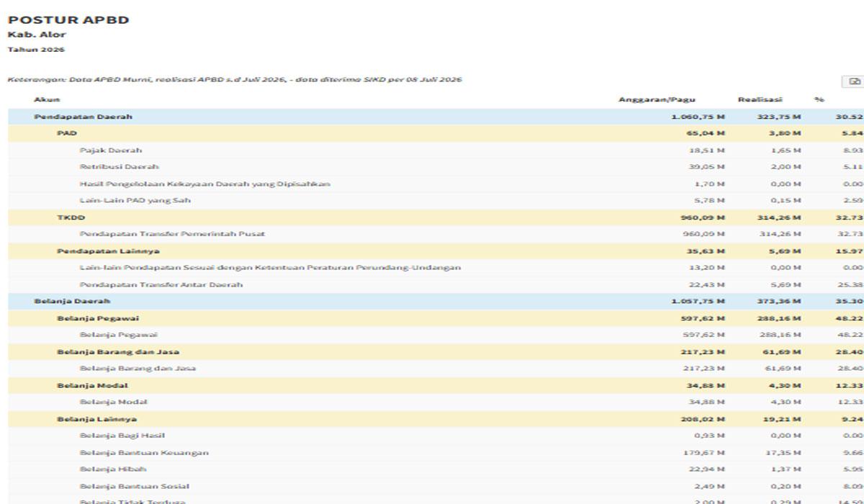The height and width of the screenshot is (504, 864).
Task: Expand the Belanja Lainnya group
Action: coord(436,419)
